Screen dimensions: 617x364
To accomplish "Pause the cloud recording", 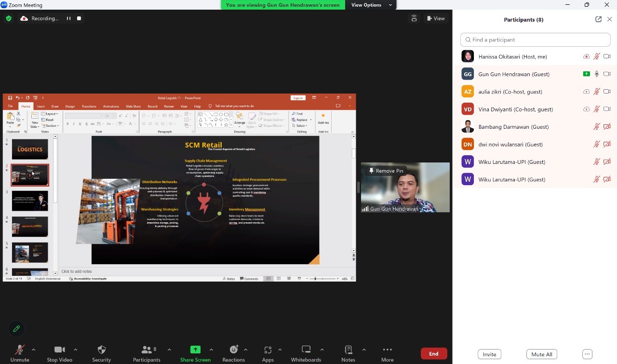I will 68,18.
